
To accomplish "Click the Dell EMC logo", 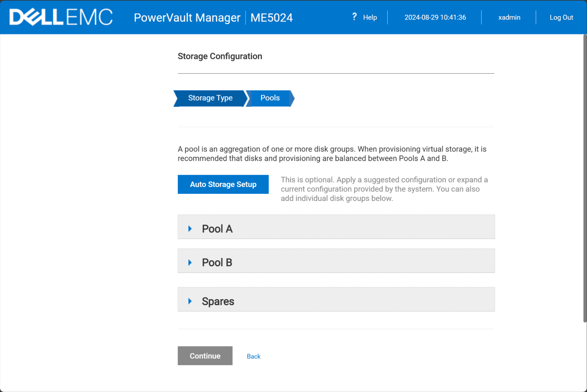I will tap(60, 17).
